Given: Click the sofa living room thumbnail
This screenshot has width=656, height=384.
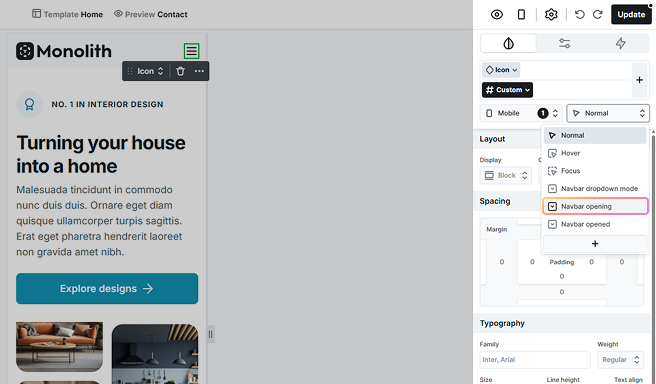Looking at the screenshot, I should (59, 347).
